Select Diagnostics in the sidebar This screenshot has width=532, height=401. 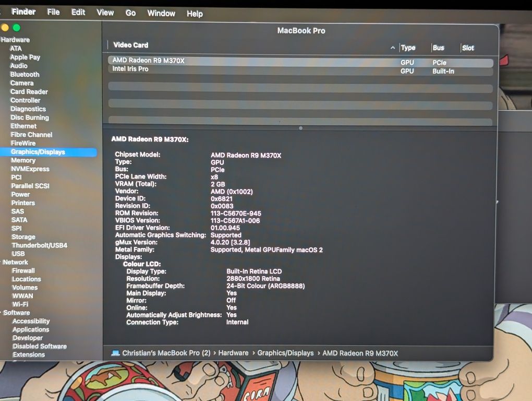pos(28,109)
